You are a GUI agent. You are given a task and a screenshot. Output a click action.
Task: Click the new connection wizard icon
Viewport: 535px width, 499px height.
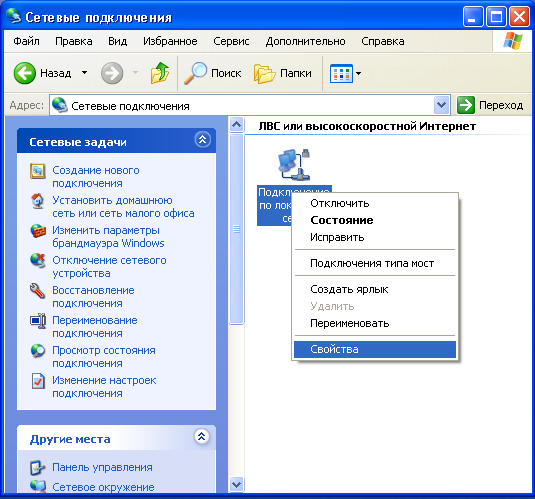[38, 171]
